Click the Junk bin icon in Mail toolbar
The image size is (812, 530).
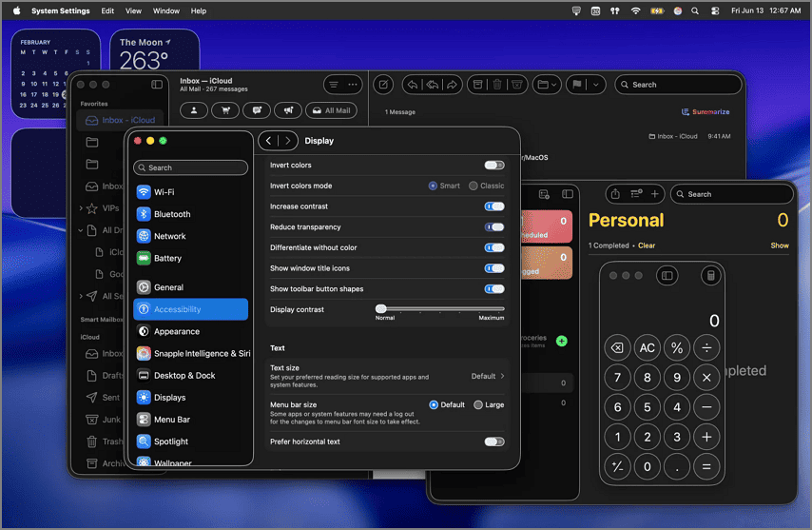point(517,85)
